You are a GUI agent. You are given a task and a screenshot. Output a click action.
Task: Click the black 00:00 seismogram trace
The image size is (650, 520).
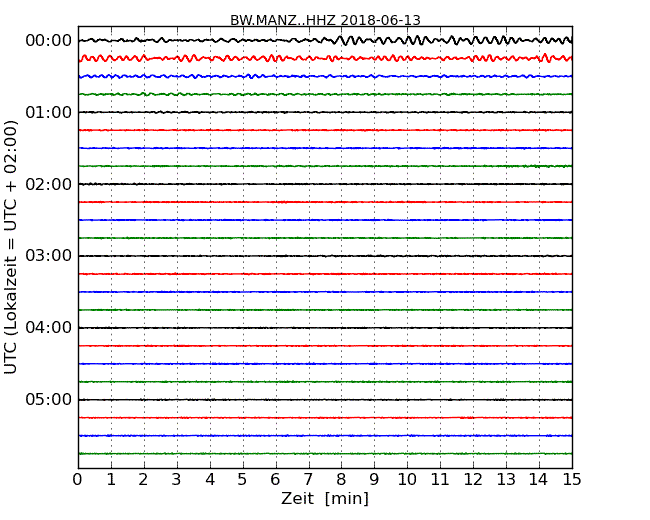coord(325,40)
